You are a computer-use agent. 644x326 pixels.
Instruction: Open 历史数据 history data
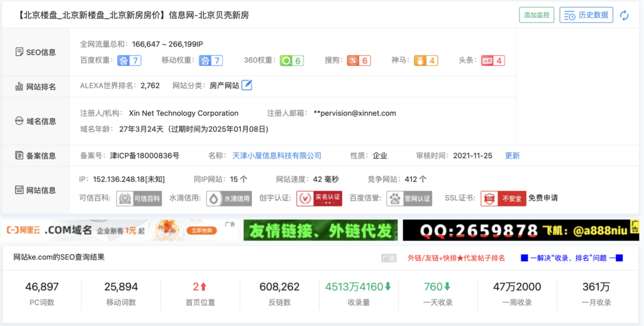(586, 15)
